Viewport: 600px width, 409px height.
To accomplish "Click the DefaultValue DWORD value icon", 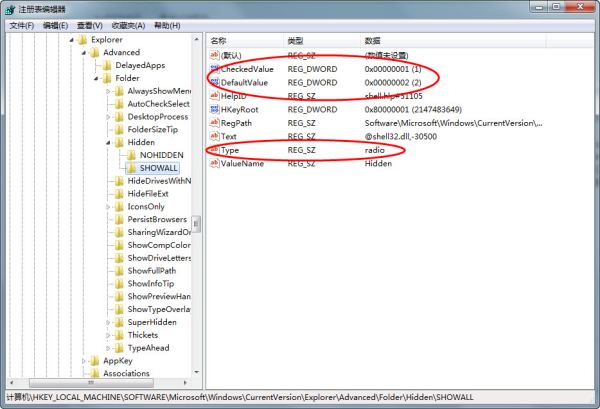I will click(215, 82).
